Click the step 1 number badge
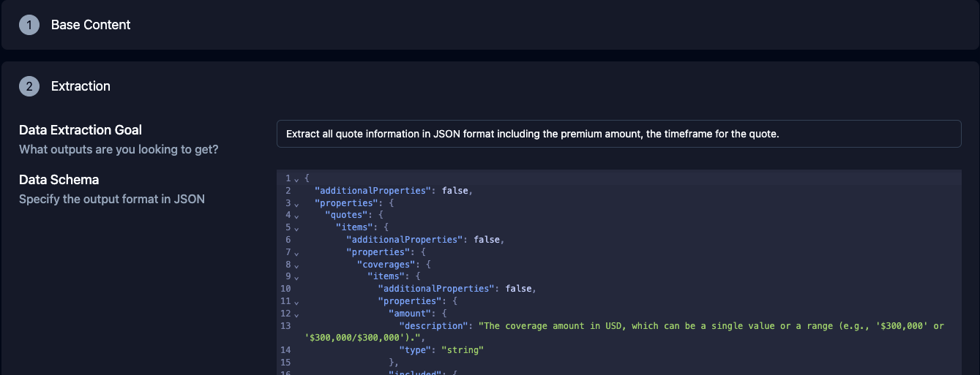 pos(29,25)
